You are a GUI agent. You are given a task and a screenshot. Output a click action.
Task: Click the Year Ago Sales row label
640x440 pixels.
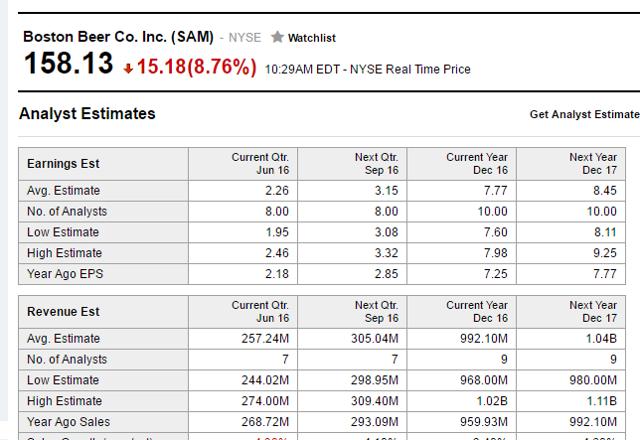(69, 422)
